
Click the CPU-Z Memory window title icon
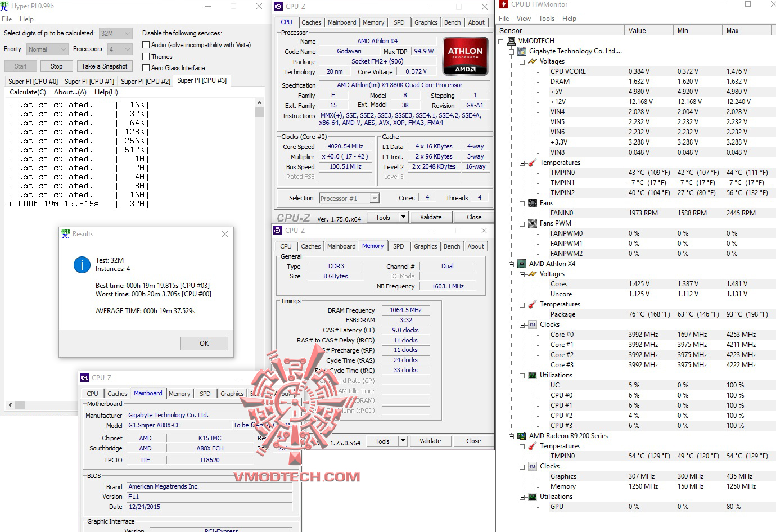[x=278, y=231]
